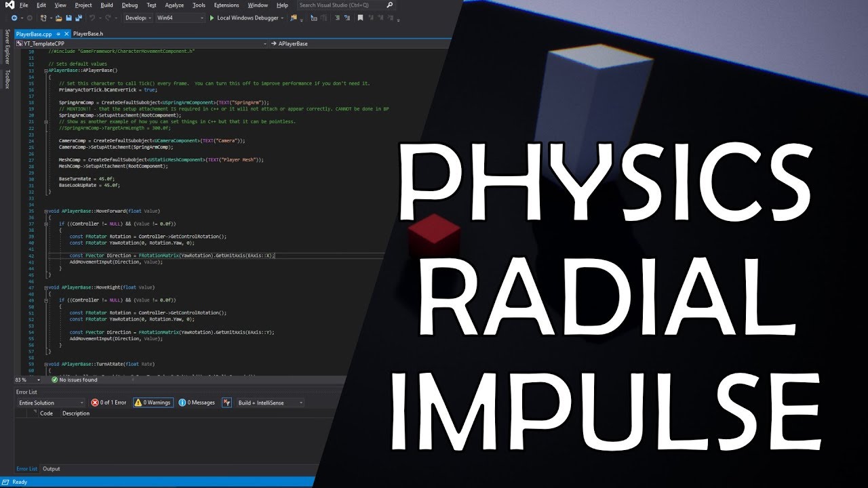Click the Ready text in status bar
868x488 pixels.
[20, 482]
